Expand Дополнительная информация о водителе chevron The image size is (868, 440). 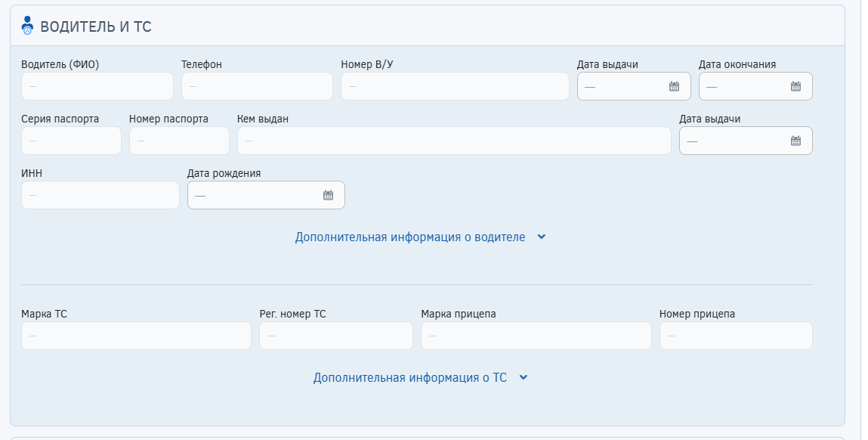[541, 237]
